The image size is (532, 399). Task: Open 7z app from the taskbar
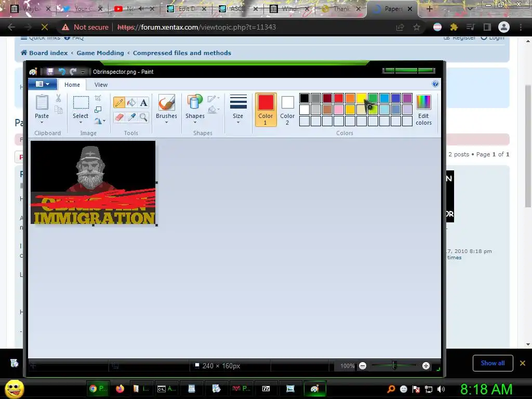click(x=266, y=389)
